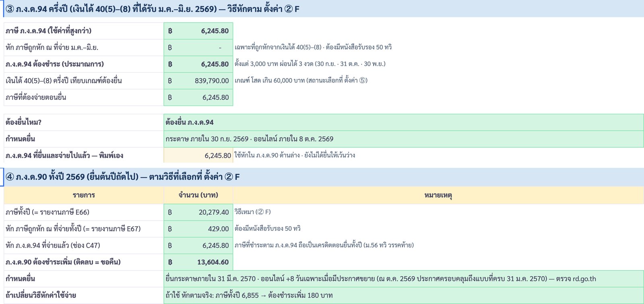Screen dimensions: 644x304
Task: Click the ใช้หักใน ภ.ง.ด.90 ด้านล่าง note
Action: [x=295, y=155]
